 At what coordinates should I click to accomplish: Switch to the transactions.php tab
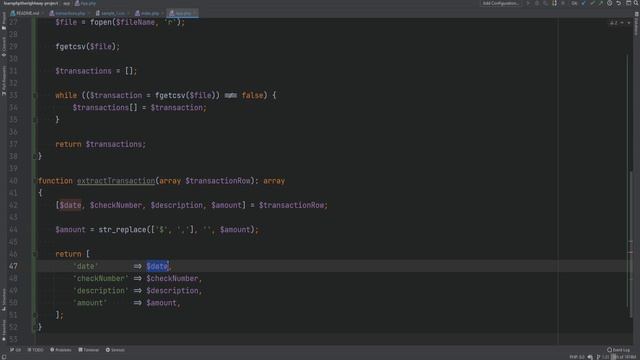pos(69,13)
